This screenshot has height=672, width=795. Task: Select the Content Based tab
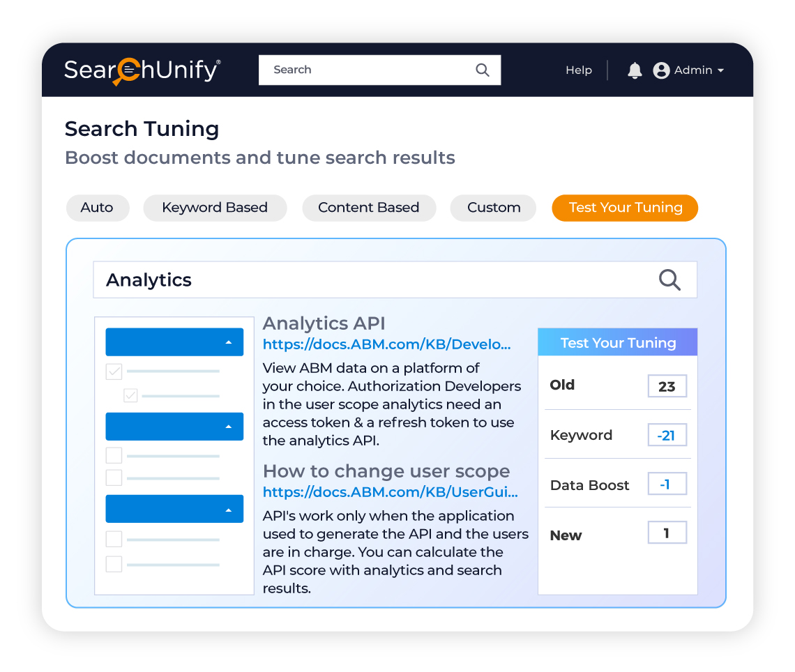369,208
